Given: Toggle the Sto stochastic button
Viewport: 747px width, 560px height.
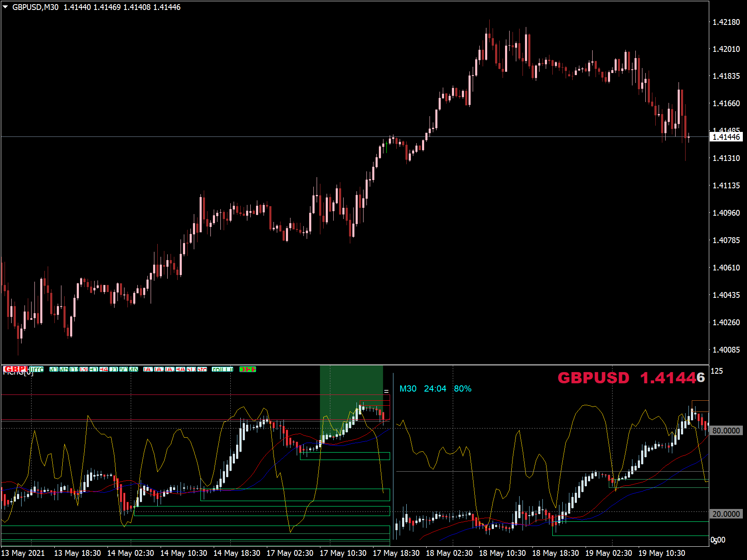Looking at the screenshot, I should [x=202, y=369].
